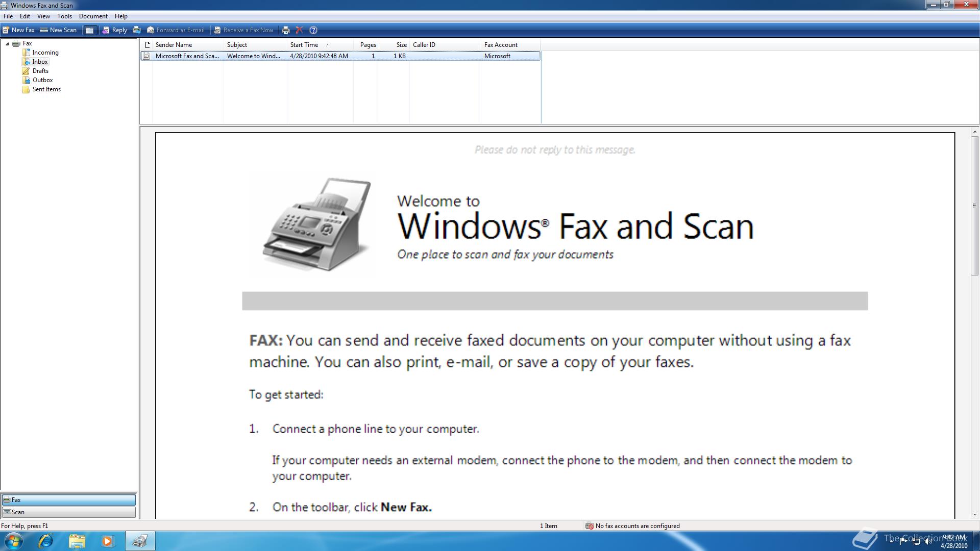Open Help via the question mark icon

pos(313,30)
